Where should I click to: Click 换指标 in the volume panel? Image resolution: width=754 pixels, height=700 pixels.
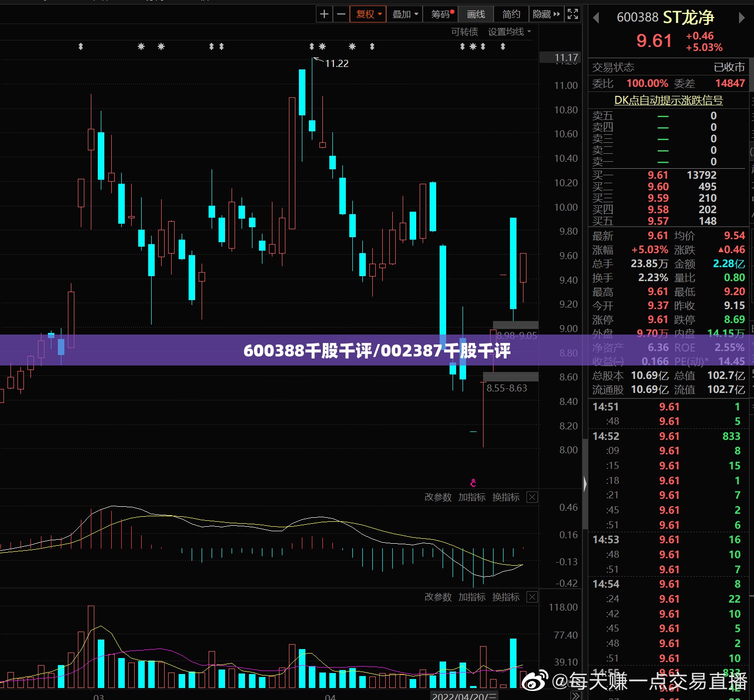[506, 597]
